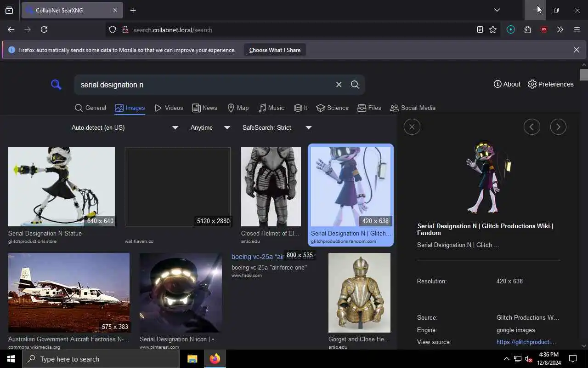Clear the search query text
588x368 pixels.
tap(339, 85)
